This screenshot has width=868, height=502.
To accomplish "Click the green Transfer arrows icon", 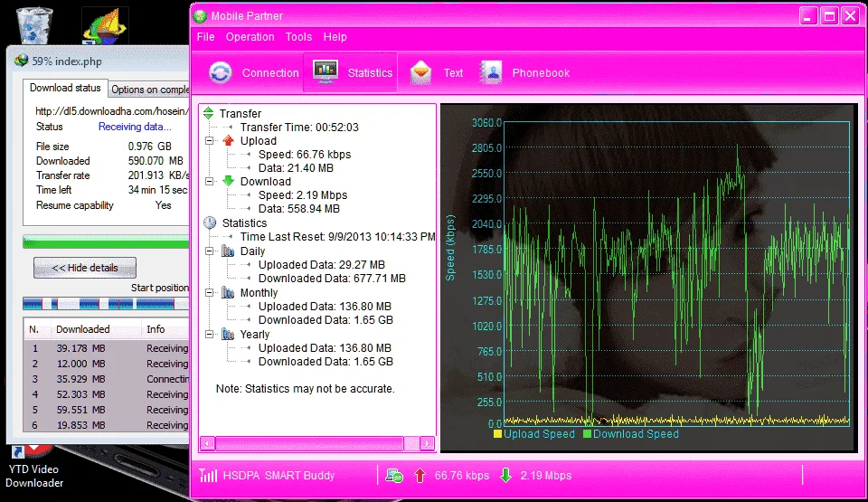I will 208,113.
